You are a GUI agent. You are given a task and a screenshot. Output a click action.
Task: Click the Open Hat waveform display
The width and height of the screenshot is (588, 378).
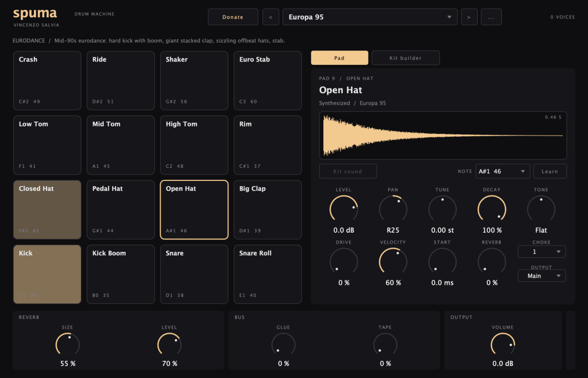pyautogui.click(x=443, y=136)
